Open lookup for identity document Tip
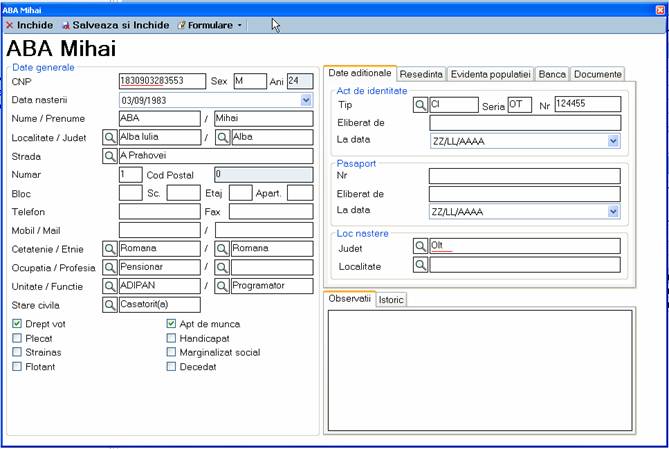669x449 pixels. pyautogui.click(x=421, y=104)
